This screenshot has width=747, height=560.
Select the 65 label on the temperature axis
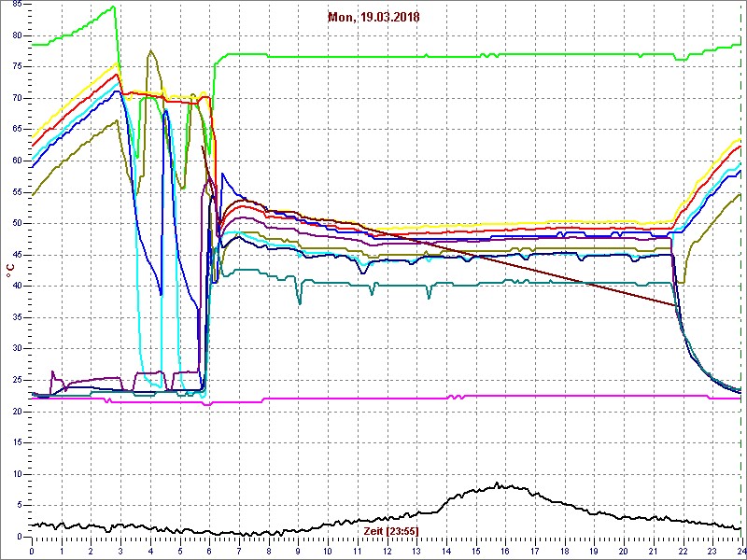[17, 130]
